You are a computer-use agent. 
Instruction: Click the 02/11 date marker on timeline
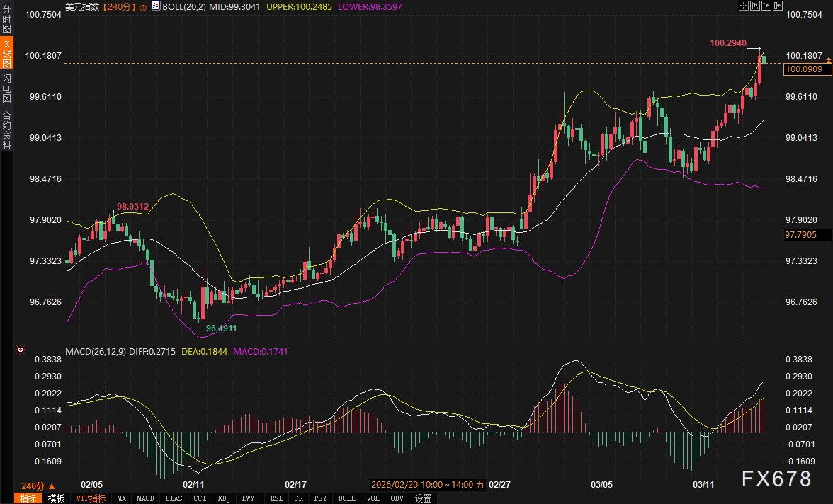pos(193,485)
